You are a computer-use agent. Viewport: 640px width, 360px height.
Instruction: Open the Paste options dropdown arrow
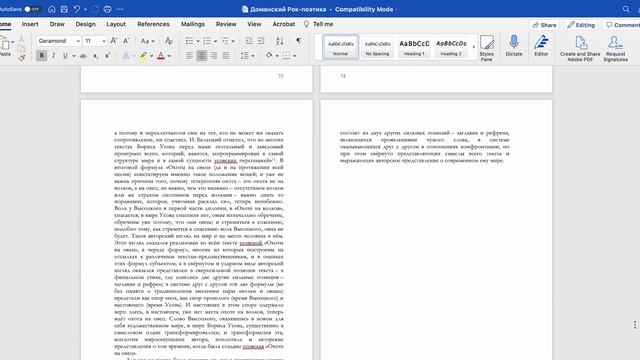click(x=13, y=42)
